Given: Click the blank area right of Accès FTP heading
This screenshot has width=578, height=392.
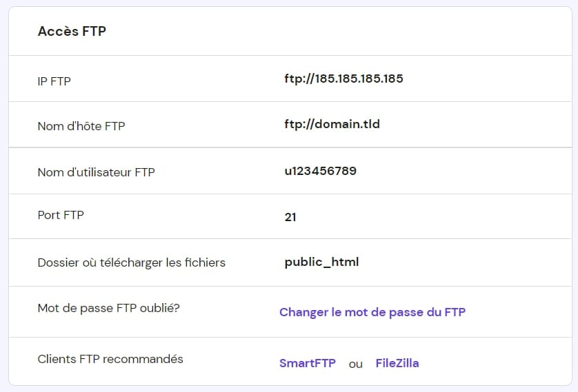Looking at the screenshot, I should 332,31.
